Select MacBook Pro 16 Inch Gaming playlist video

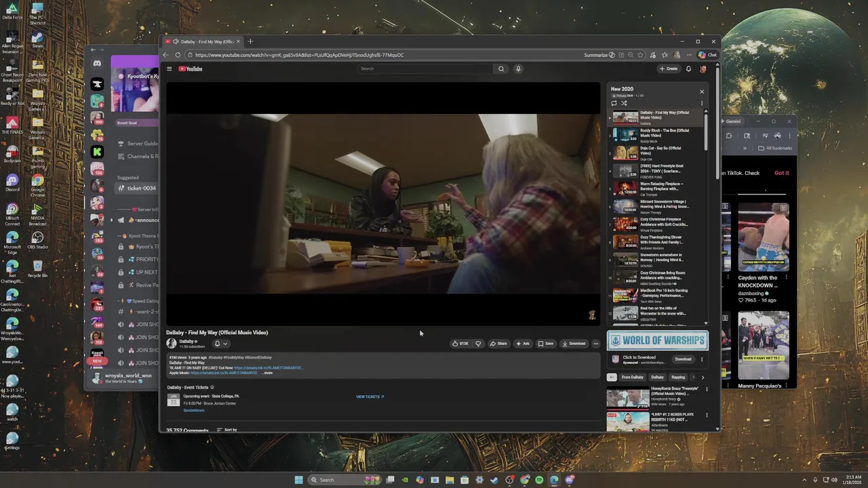point(656,295)
